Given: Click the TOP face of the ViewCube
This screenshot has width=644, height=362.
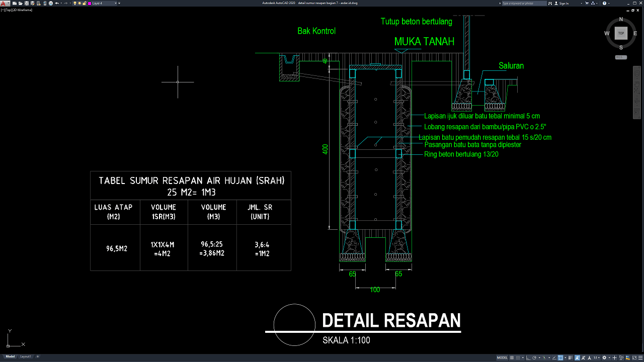Looking at the screenshot, I should click(621, 33).
